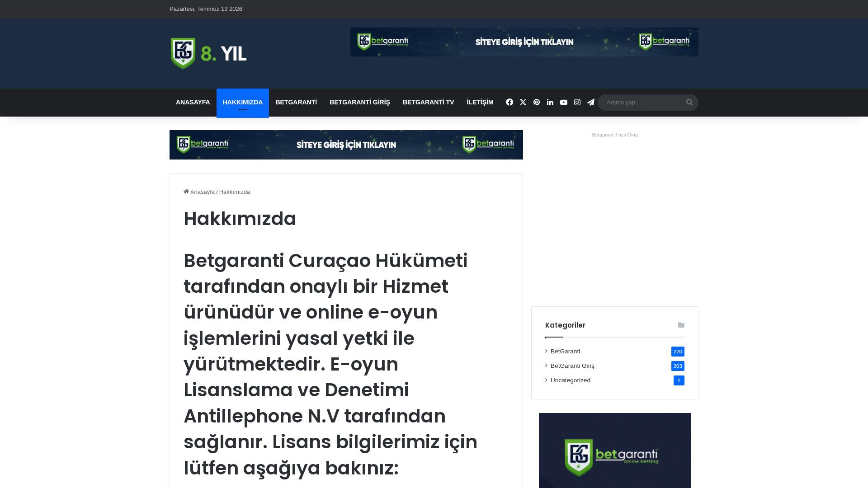Click the search magnifier icon

[x=689, y=103]
